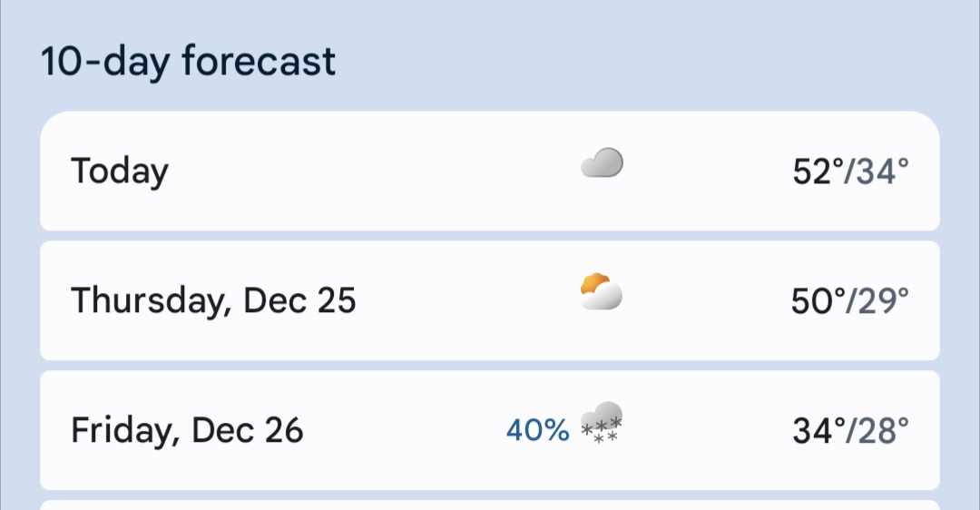Image resolution: width=980 pixels, height=510 pixels.
Task: Select Friday's low temperature of 28°
Action: coord(879,430)
